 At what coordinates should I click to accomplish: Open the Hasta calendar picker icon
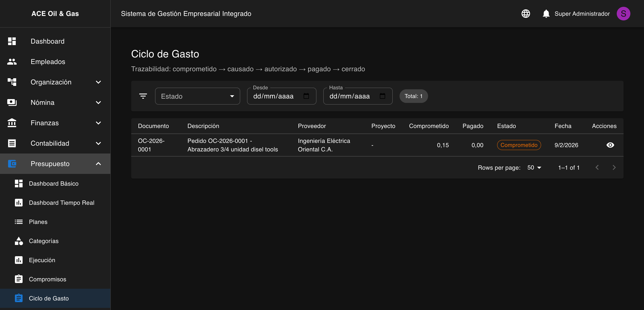pyautogui.click(x=382, y=96)
